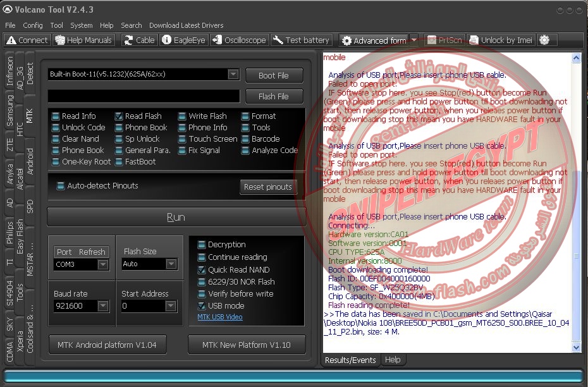Viewport: 588px width, 387px height.
Task: Click the blue progress bar at bottom
Action: tap(293, 376)
